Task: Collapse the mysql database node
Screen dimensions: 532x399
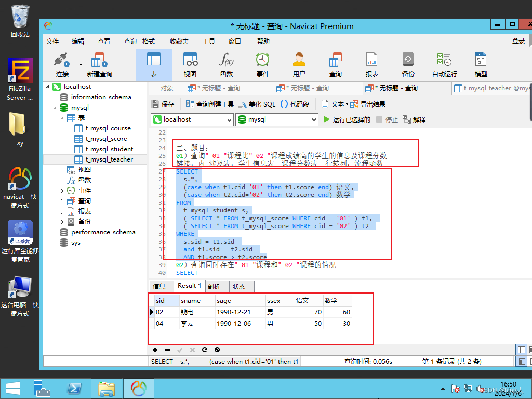Action: pyautogui.click(x=55, y=108)
